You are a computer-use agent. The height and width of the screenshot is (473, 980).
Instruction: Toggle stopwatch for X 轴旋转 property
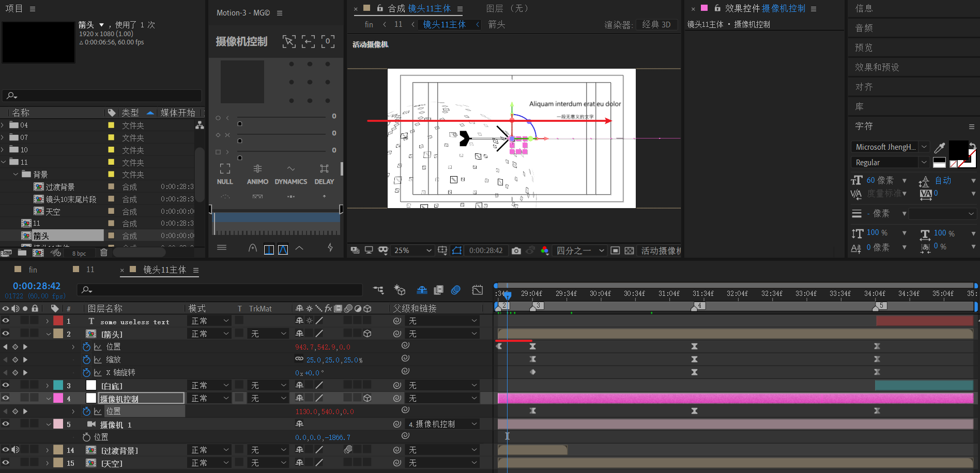86,373
